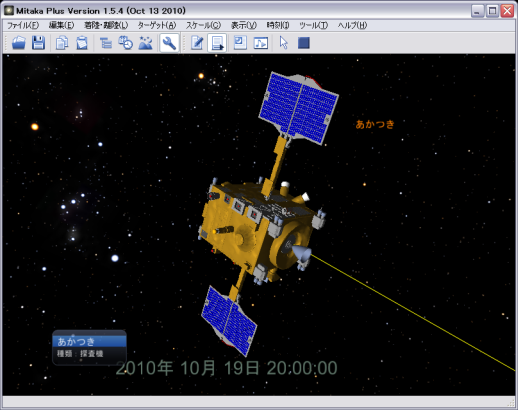The height and width of the screenshot is (410, 518).
Task: Toggle the wrench settings tool button
Action: tap(169, 43)
